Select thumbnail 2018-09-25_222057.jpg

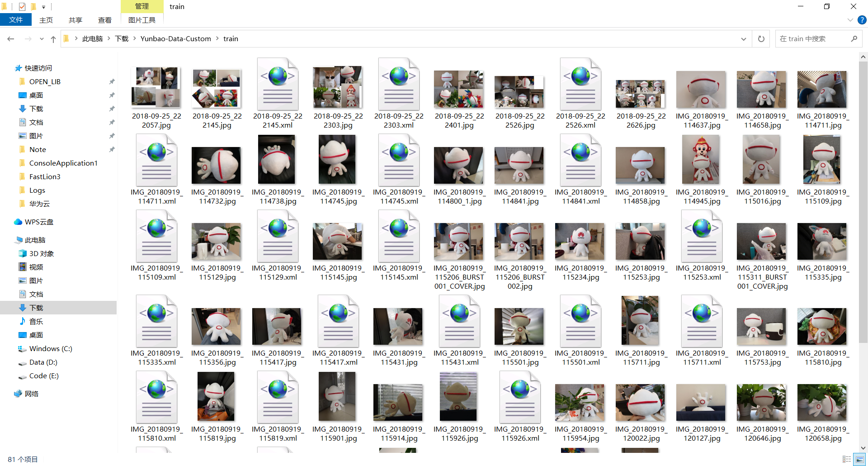(x=156, y=87)
